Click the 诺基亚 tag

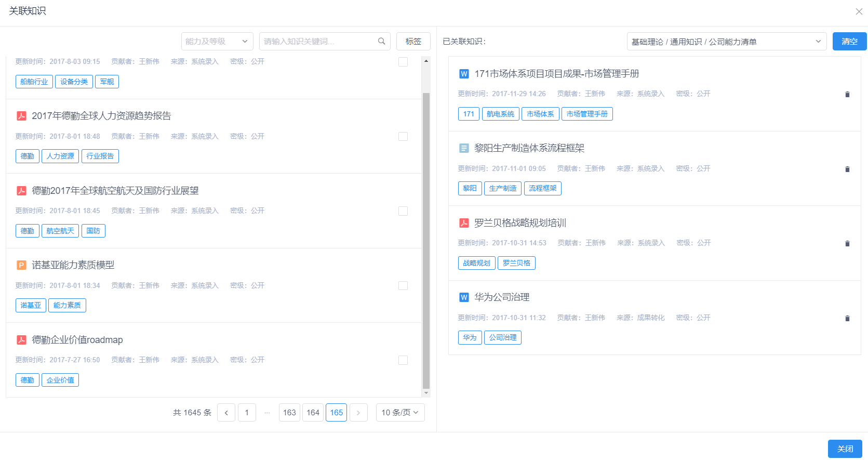pos(31,305)
